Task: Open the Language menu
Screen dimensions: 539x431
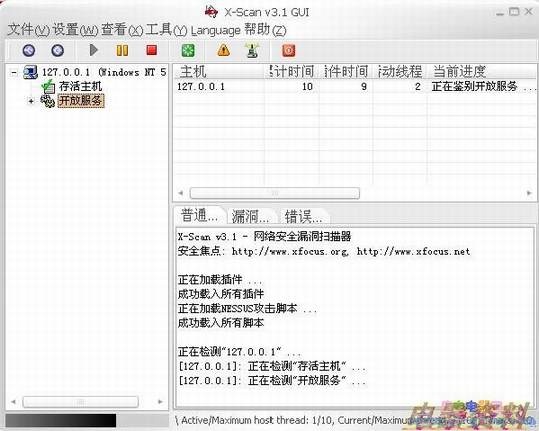Action: (x=216, y=30)
